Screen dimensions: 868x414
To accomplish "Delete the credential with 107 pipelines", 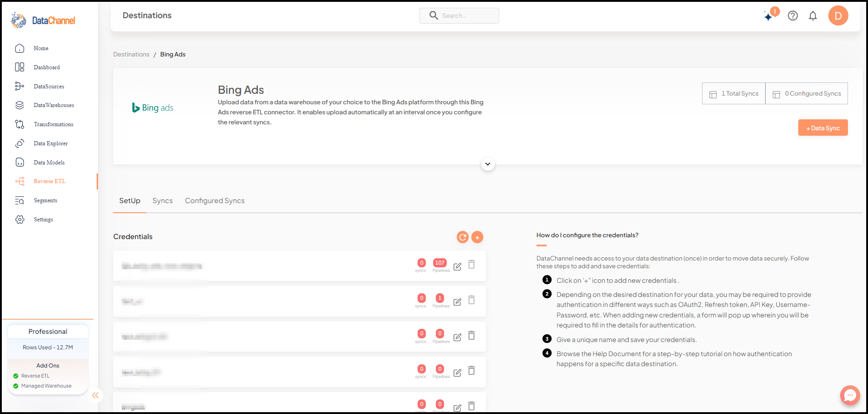I will (472, 265).
